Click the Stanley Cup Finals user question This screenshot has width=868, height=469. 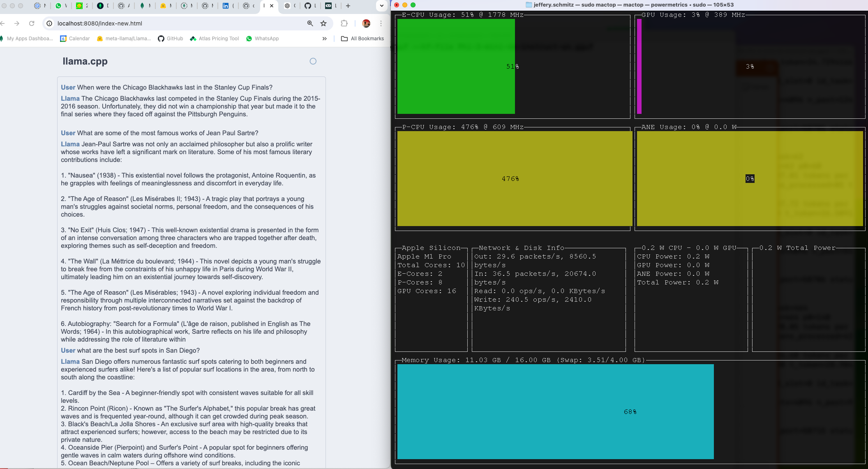click(167, 87)
